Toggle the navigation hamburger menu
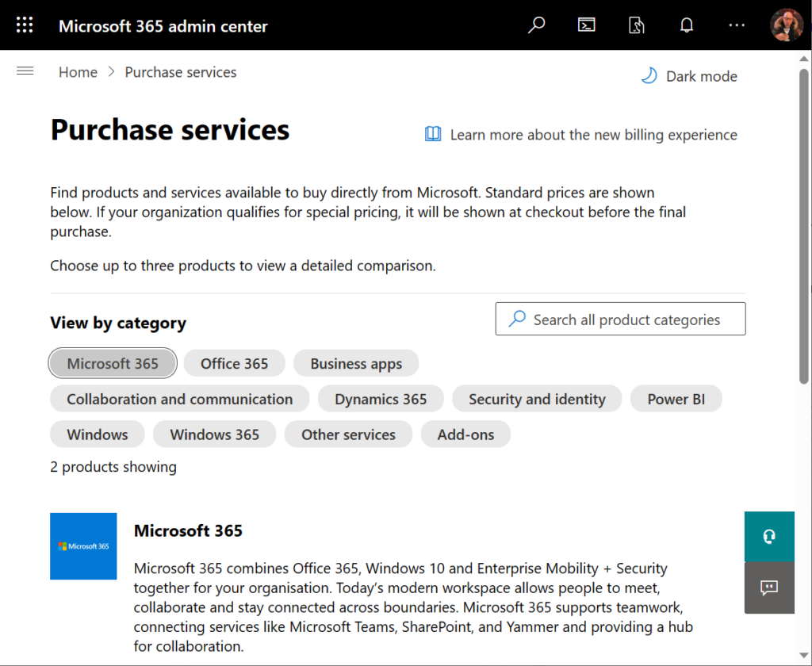The image size is (812, 666). (25, 71)
